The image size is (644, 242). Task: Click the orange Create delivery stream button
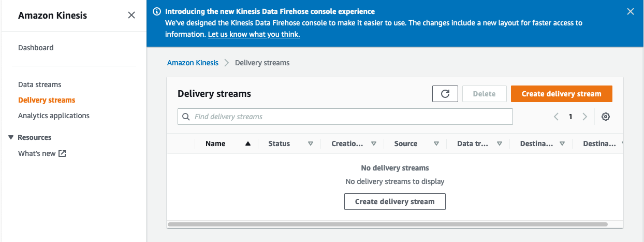(x=561, y=94)
